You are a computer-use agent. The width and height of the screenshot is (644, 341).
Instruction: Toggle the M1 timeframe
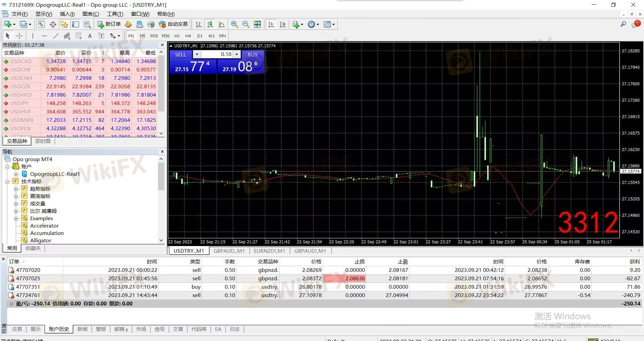(131, 36)
